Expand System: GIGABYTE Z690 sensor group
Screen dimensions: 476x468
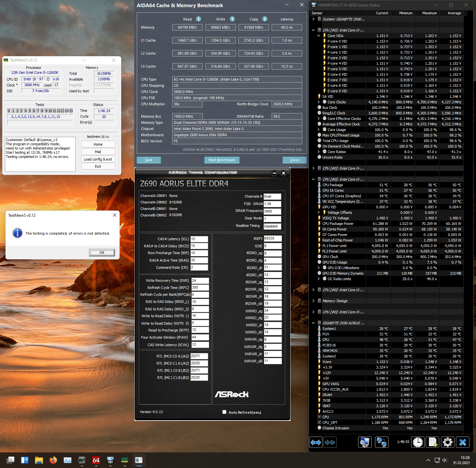coord(313,19)
